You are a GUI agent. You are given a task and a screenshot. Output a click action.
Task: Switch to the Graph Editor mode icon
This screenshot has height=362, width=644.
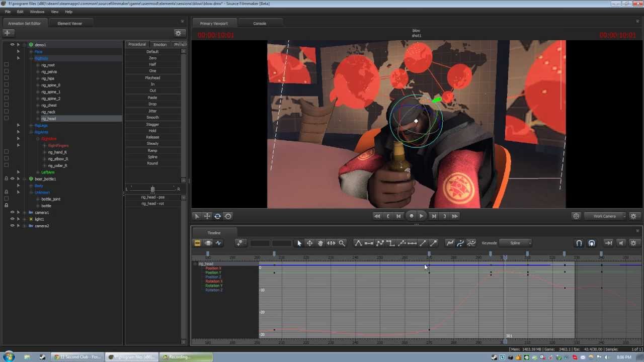[x=218, y=243]
